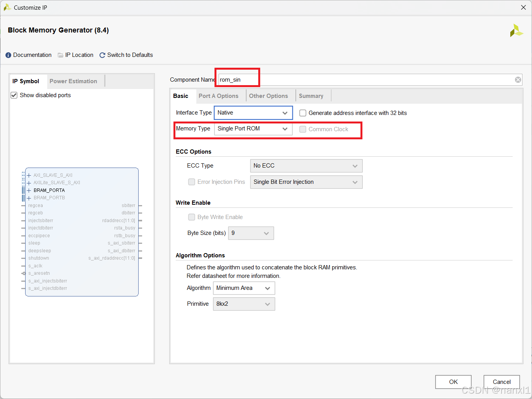Click the s_aclk port label
The width and height of the screenshot is (532, 399).
pyautogui.click(x=35, y=266)
